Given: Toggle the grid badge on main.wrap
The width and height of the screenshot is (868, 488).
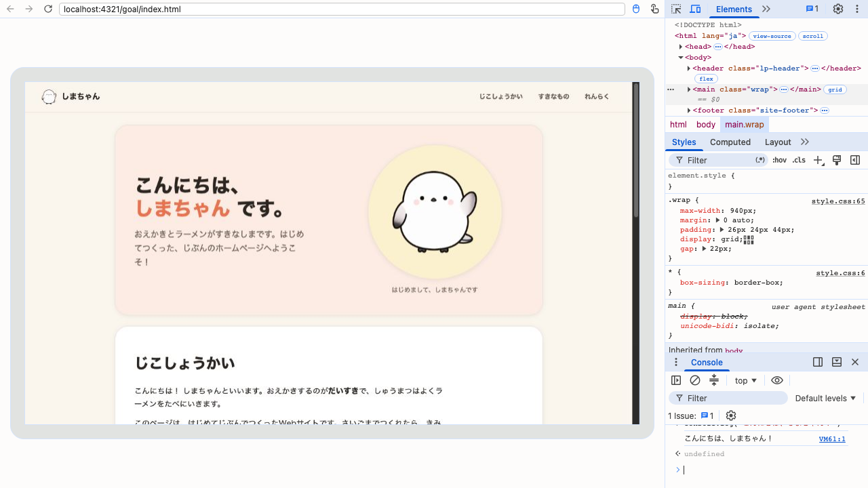Looking at the screenshot, I should click(835, 89).
